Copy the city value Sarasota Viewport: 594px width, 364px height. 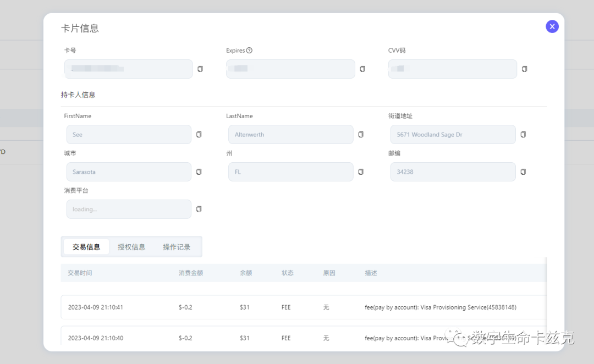199,172
